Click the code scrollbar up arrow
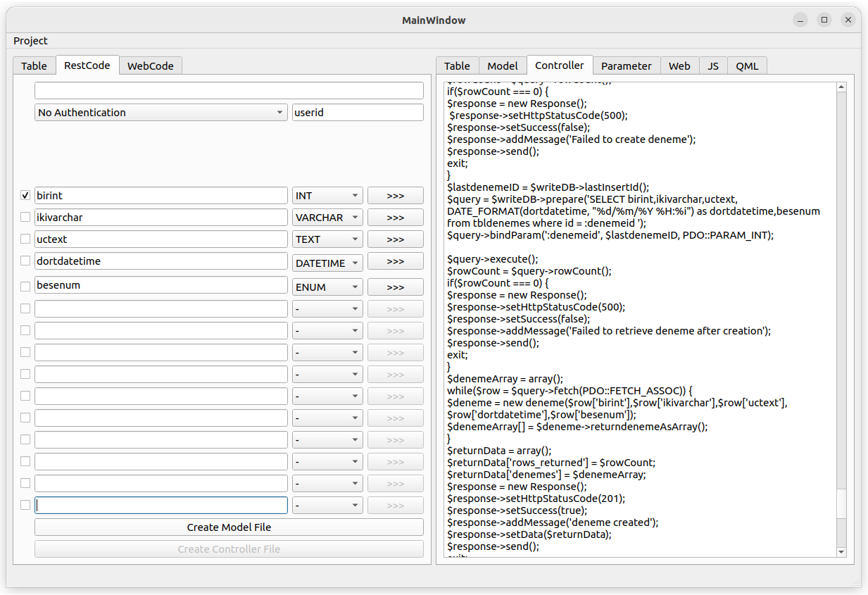 [841, 87]
